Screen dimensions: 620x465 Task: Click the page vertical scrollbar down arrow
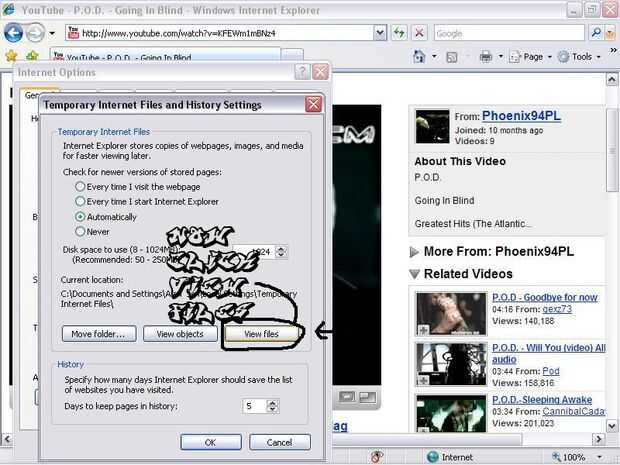click(x=612, y=426)
